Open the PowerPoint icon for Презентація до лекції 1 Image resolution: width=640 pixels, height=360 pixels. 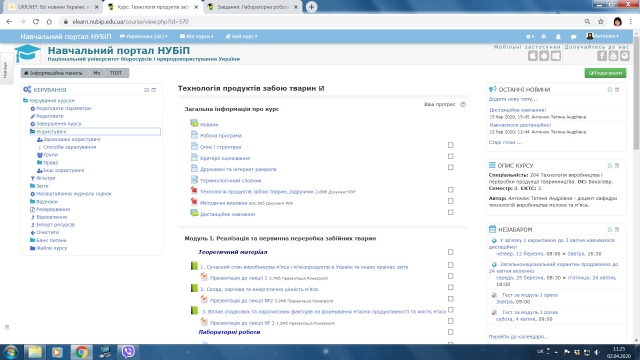[x=204, y=277]
